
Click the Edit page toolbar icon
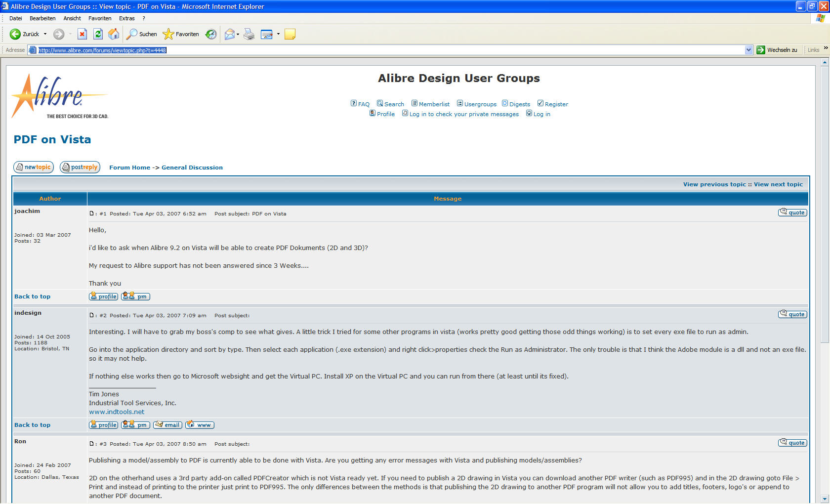pos(267,34)
